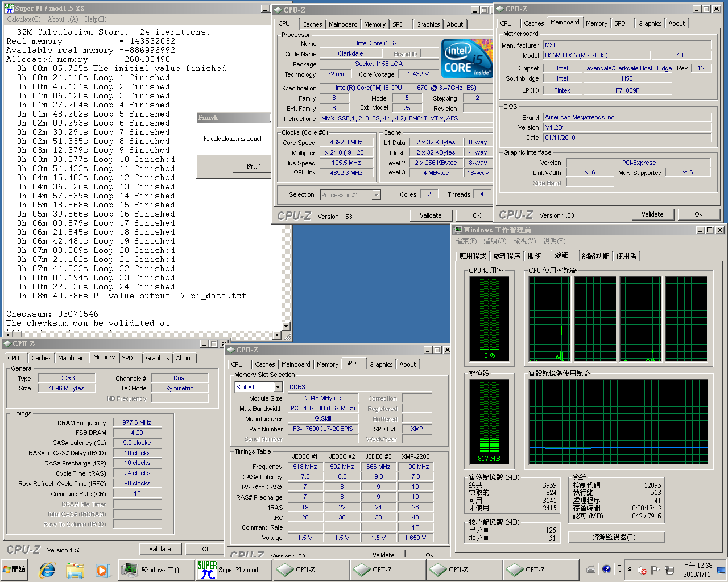Click the network icon in the system tray
The image size is (728, 582).
point(669,570)
